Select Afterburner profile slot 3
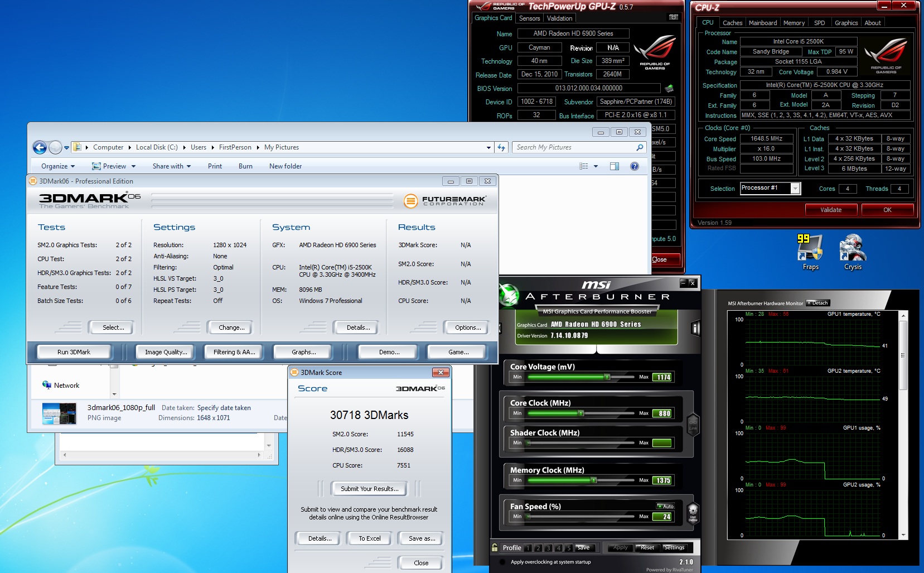Viewport: 924px width, 573px height. click(548, 548)
